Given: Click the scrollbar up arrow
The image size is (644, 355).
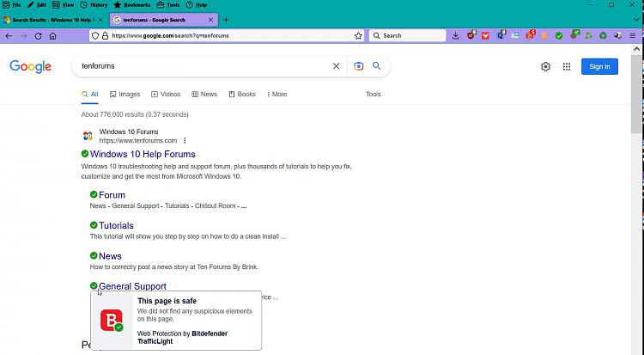Looking at the screenshot, I should [636, 48].
